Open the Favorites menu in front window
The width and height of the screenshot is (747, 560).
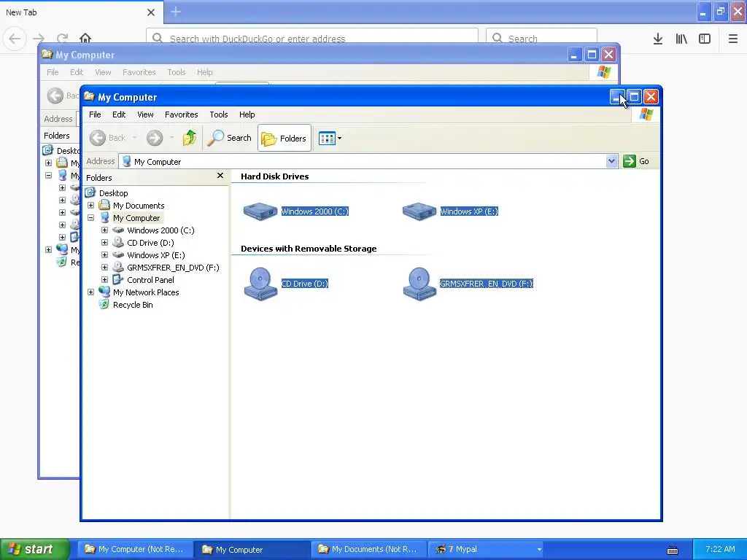tap(181, 114)
